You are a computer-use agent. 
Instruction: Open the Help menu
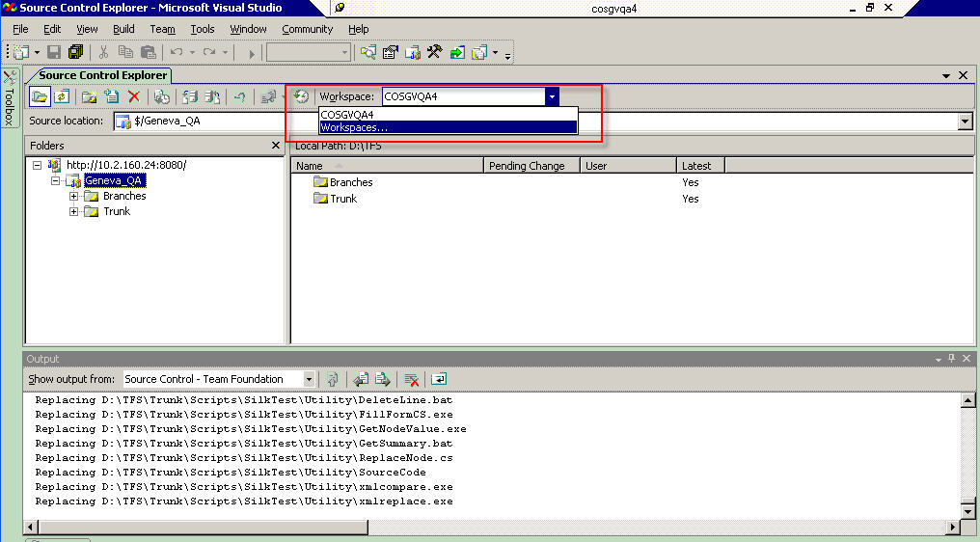pyautogui.click(x=359, y=29)
